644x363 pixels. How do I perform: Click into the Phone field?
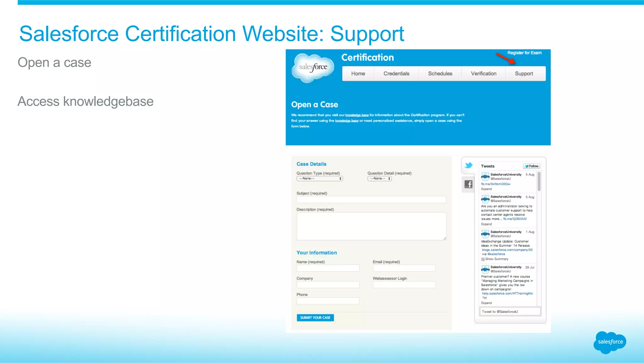pos(328,301)
